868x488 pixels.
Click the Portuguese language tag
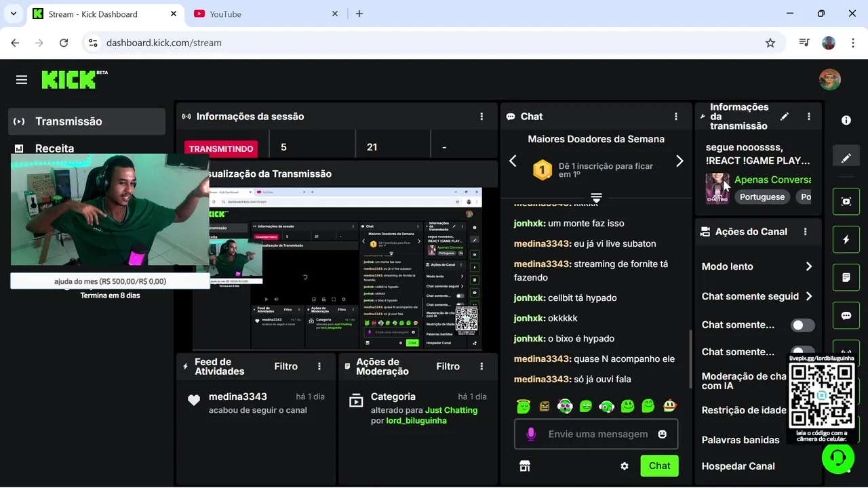(762, 197)
